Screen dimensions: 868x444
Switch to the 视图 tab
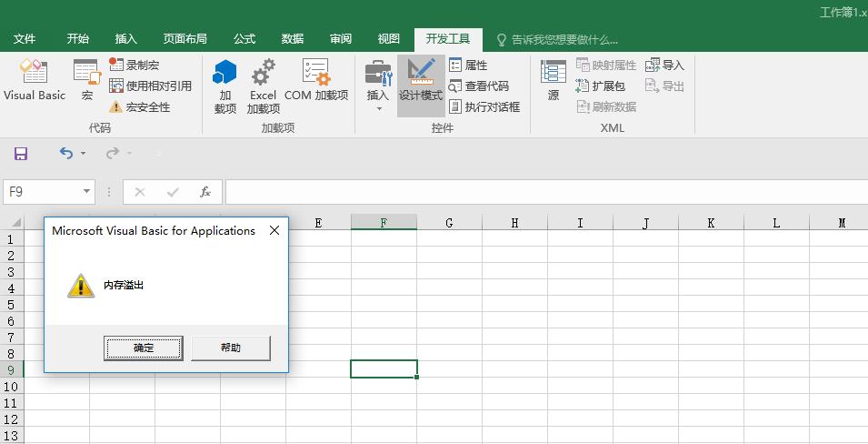coord(389,39)
